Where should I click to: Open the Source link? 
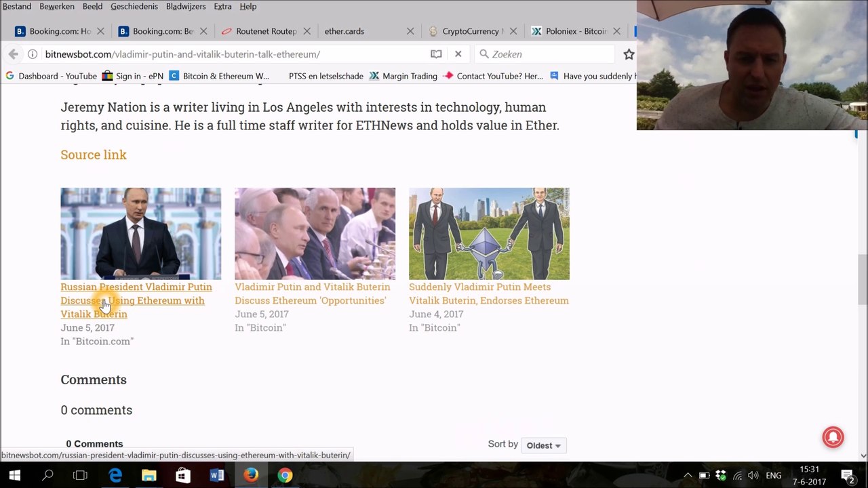[x=94, y=155]
